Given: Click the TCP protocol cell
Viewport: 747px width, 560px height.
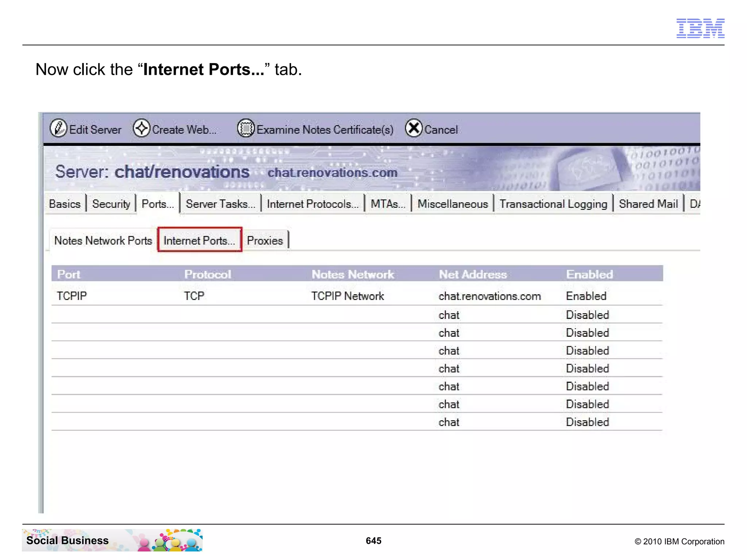Looking at the screenshot, I should (194, 296).
